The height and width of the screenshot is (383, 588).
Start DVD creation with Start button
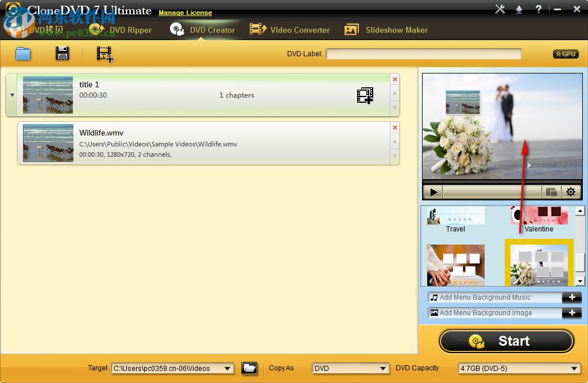(506, 341)
